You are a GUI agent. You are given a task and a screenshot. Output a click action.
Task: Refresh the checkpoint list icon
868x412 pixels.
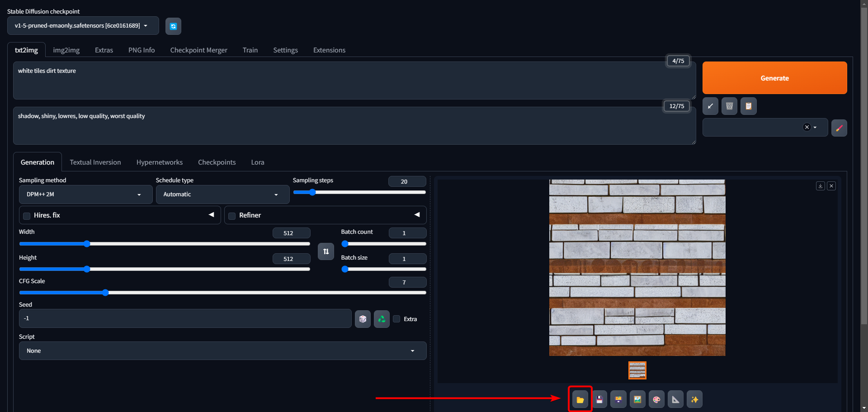173,26
